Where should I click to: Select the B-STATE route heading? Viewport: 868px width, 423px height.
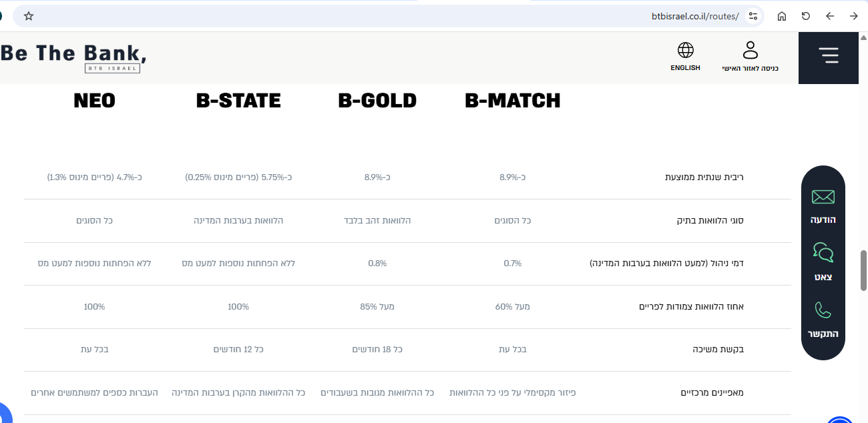click(x=238, y=101)
